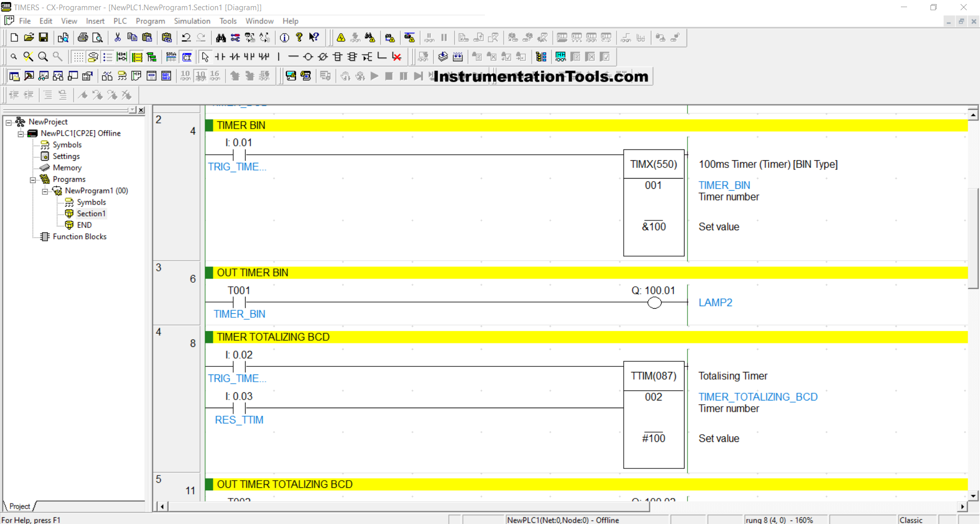The height and width of the screenshot is (524, 980).
Task: Open help with the yellow question mark
Action: pos(300,38)
